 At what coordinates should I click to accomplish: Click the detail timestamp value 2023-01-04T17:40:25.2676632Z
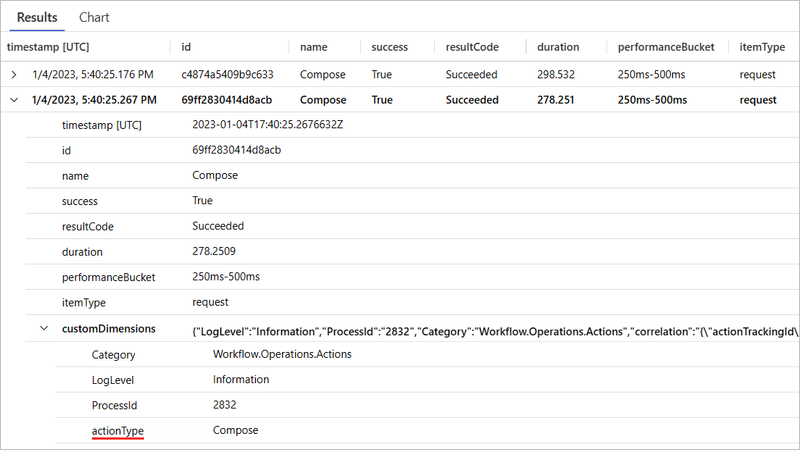point(268,125)
